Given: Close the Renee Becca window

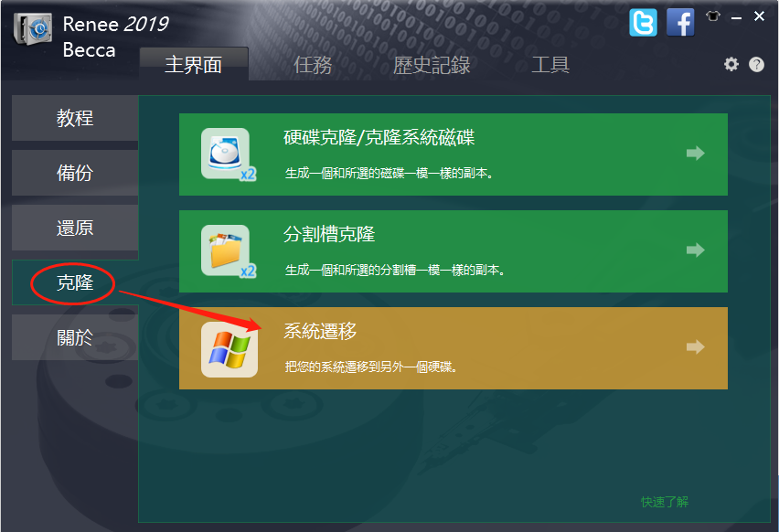Looking at the screenshot, I should pos(759,16).
